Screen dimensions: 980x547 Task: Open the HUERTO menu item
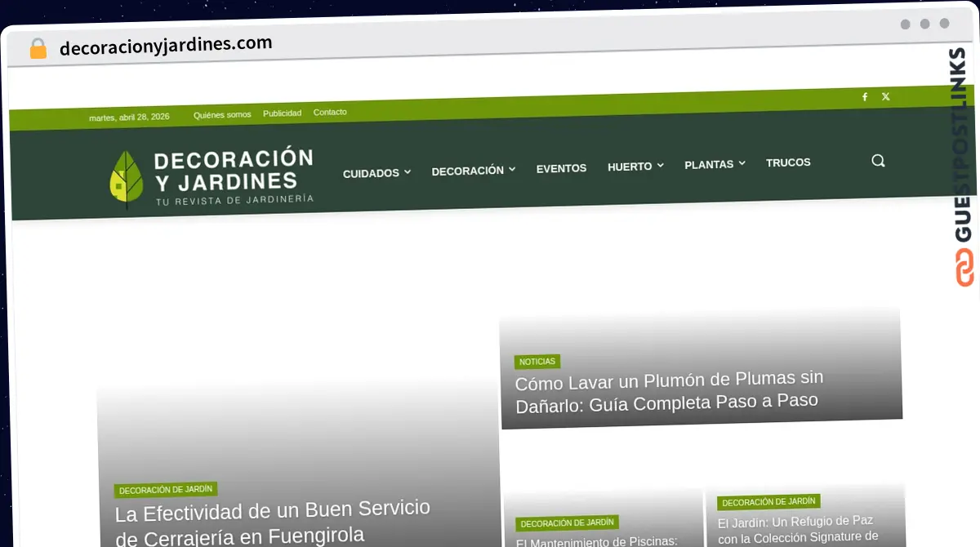(x=630, y=167)
